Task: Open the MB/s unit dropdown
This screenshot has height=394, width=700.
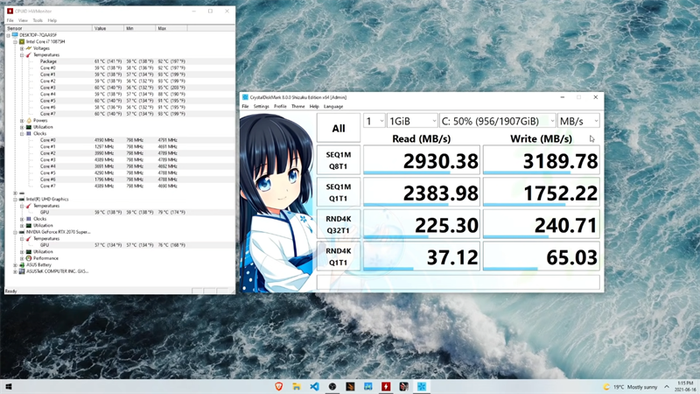Action: (578, 121)
